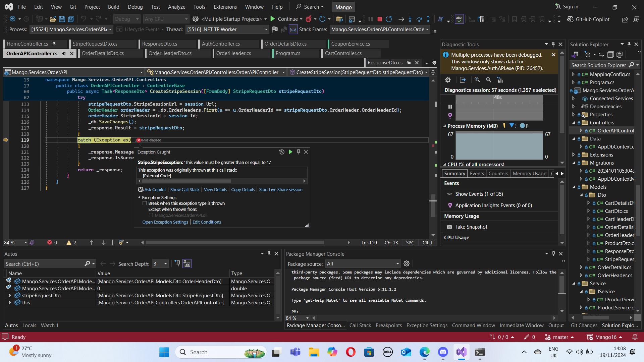The image size is (644, 362).
Task: Click the Step Out arrow icon
Action: [428, 19]
